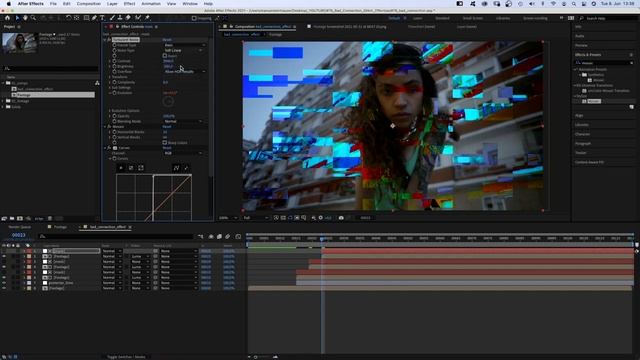Select the Hand tool

tap(25, 18)
